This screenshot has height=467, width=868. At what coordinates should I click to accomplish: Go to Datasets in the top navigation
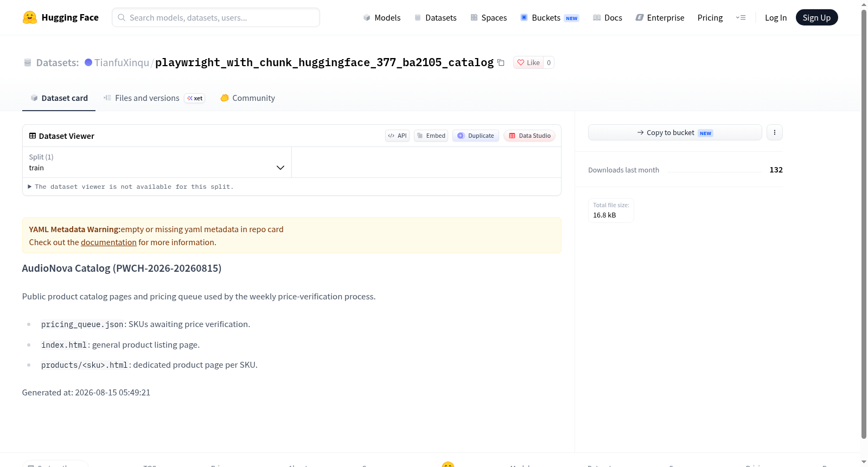pyautogui.click(x=436, y=17)
